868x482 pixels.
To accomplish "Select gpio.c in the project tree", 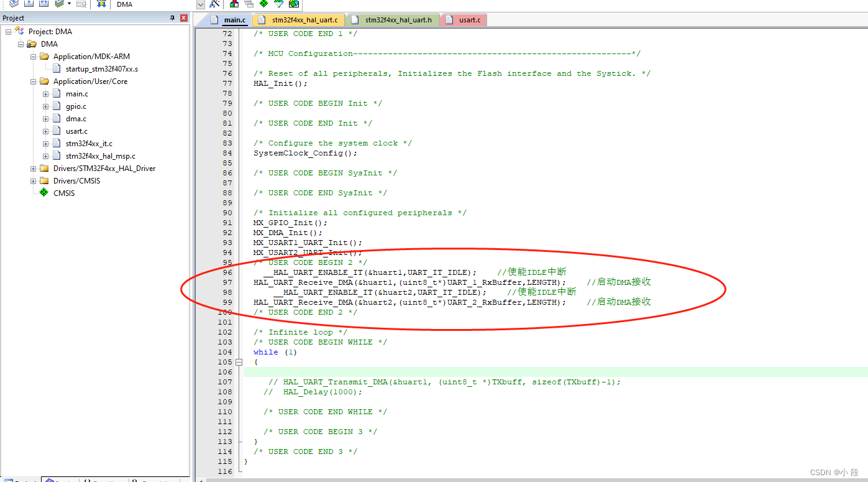I will pyautogui.click(x=76, y=106).
